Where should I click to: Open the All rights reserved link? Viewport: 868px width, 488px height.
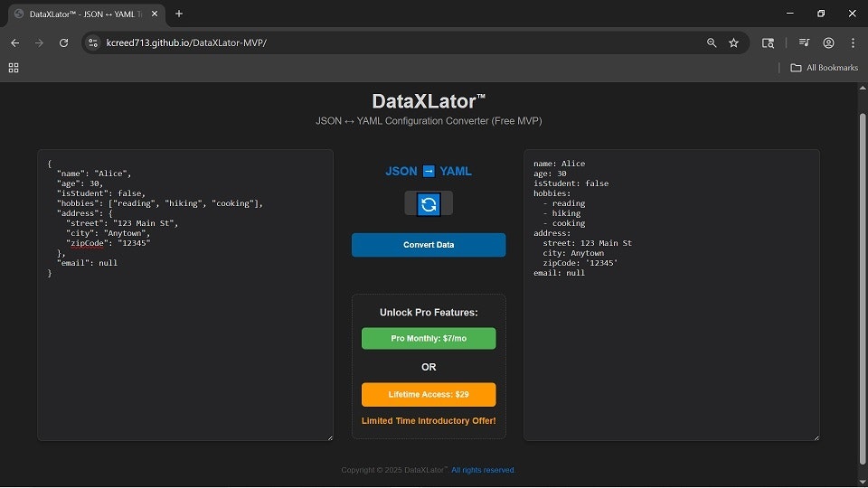click(483, 470)
